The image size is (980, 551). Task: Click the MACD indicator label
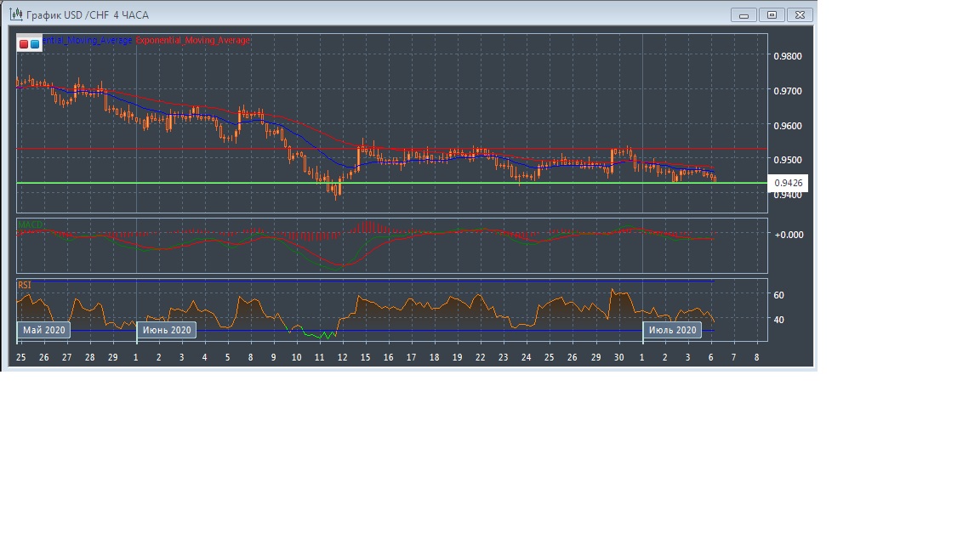coord(31,225)
